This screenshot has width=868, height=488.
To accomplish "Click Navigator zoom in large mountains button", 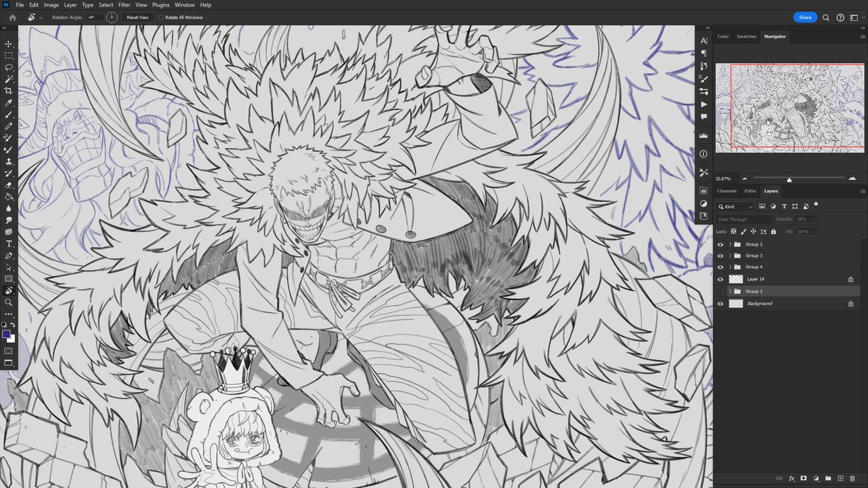I will pos(852,178).
